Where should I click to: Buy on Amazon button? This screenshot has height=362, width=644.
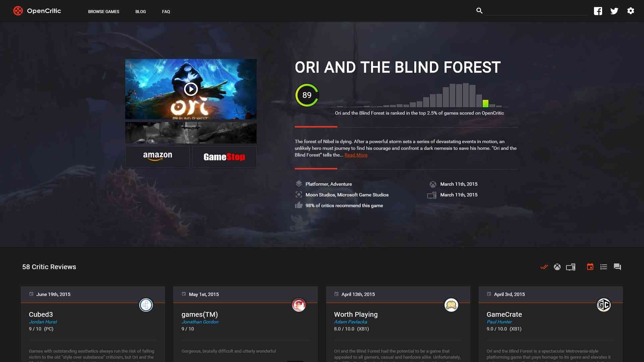tap(157, 157)
